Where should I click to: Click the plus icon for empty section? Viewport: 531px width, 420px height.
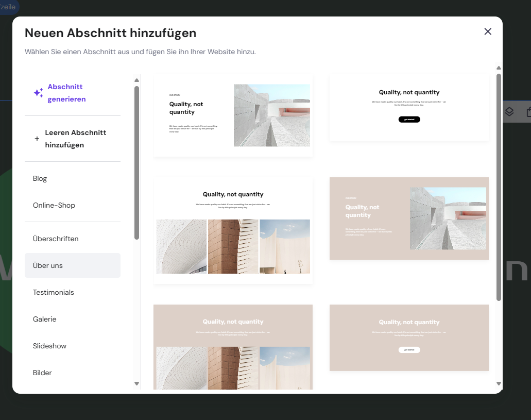tap(37, 139)
